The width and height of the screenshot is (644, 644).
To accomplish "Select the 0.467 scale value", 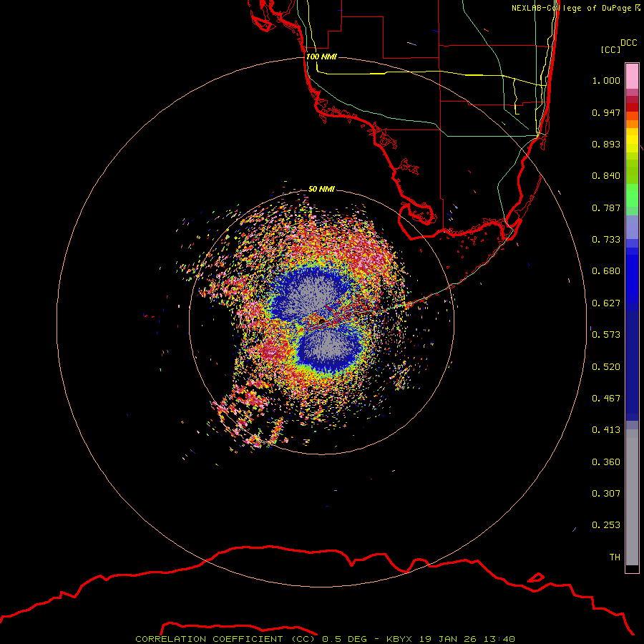I will click(606, 399).
